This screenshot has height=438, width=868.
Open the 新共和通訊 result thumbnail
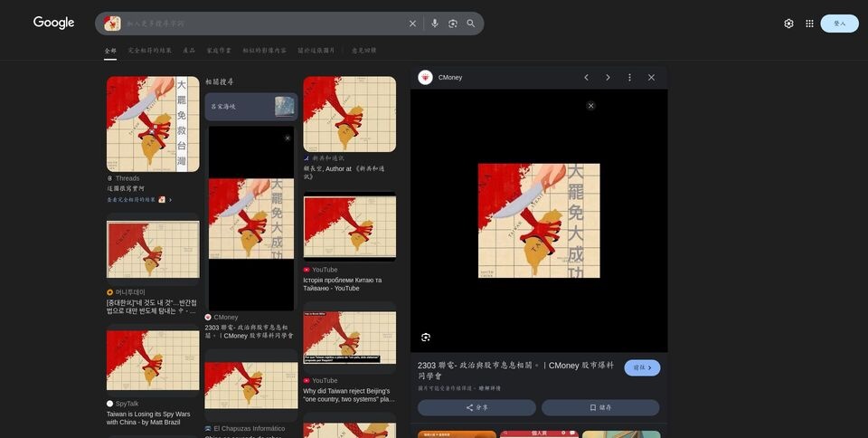tap(349, 114)
